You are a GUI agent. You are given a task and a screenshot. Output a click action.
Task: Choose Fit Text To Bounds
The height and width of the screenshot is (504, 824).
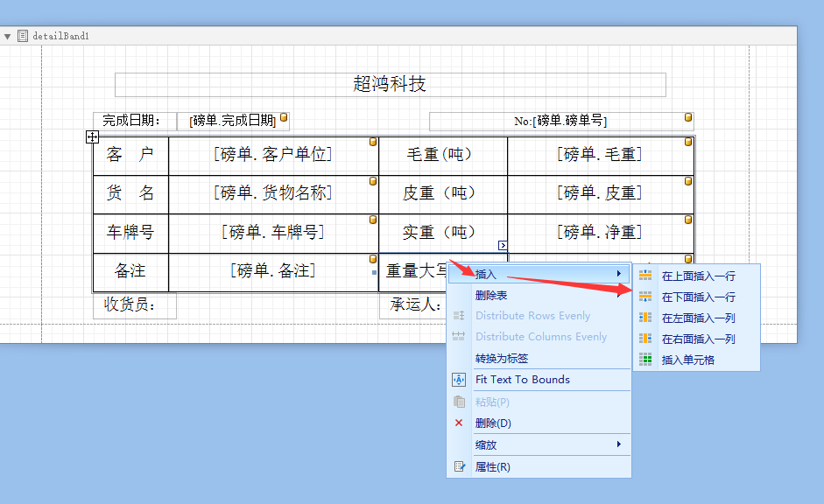pyautogui.click(x=539, y=380)
